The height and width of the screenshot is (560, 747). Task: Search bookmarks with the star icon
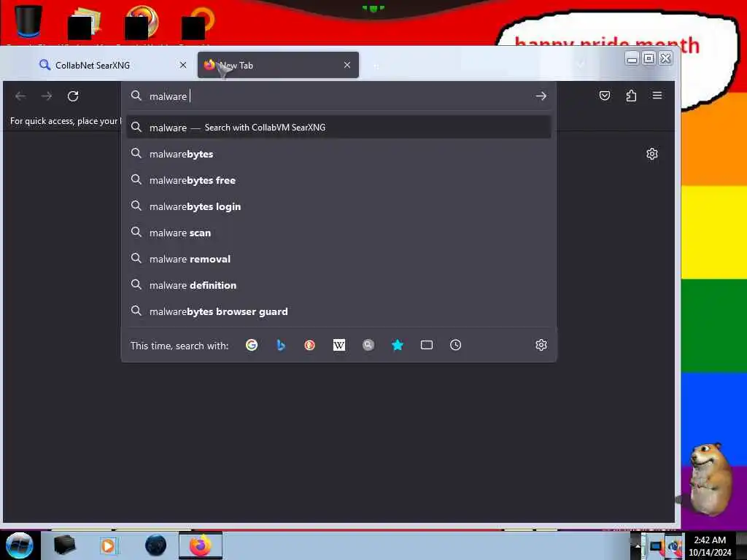click(398, 345)
